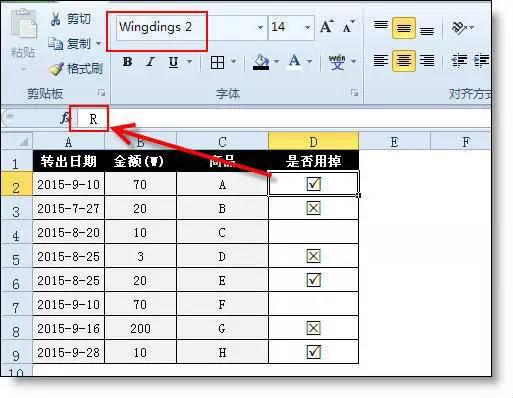513x398 pixels.
Task: Click the fx insert function button
Action: 65,118
